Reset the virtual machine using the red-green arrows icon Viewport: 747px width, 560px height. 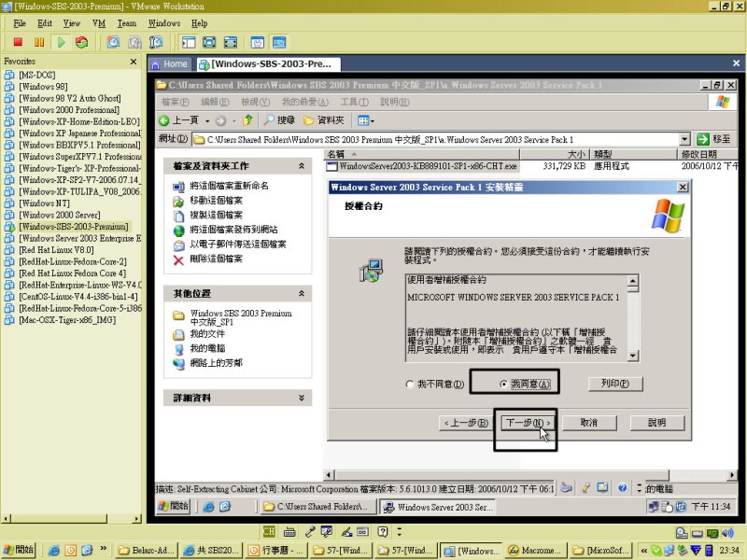click(x=82, y=42)
